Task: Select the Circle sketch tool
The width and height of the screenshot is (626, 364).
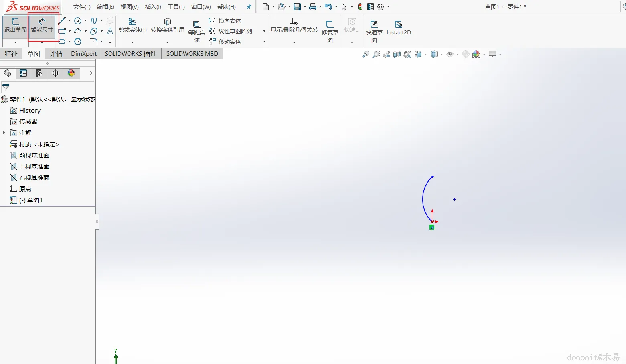Action: (78, 21)
